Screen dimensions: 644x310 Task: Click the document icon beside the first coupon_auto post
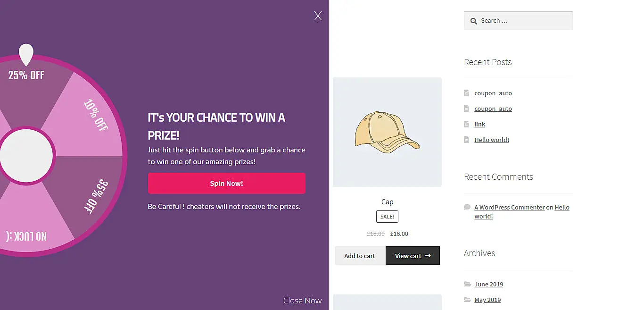tap(466, 93)
